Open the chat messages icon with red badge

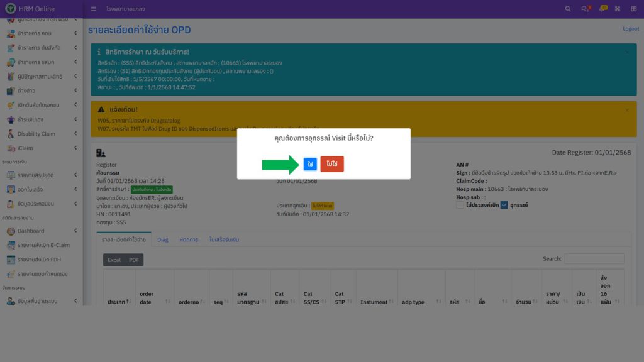(585, 9)
